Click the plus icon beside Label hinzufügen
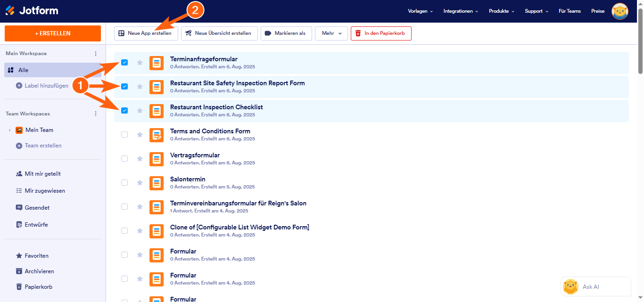This screenshot has height=302, width=644. click(19, 86)
